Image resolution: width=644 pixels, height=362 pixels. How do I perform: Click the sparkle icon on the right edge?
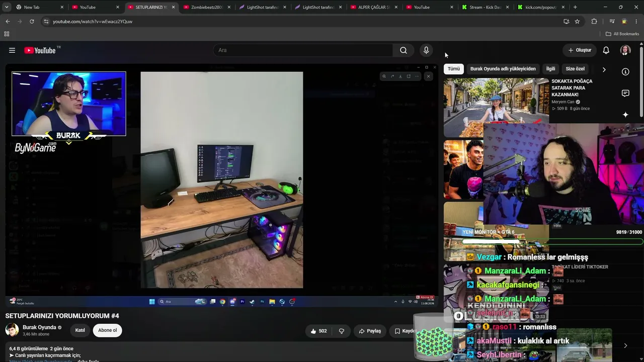point(625,115)
